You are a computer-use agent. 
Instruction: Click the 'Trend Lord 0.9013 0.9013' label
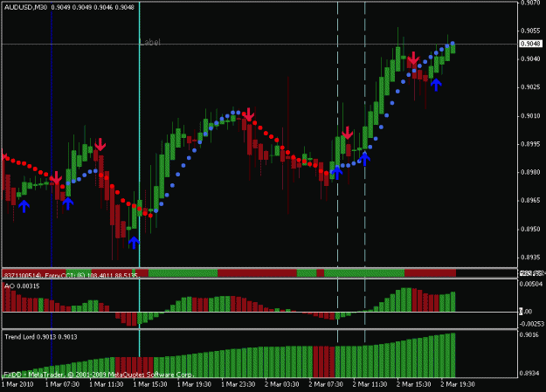41,337
